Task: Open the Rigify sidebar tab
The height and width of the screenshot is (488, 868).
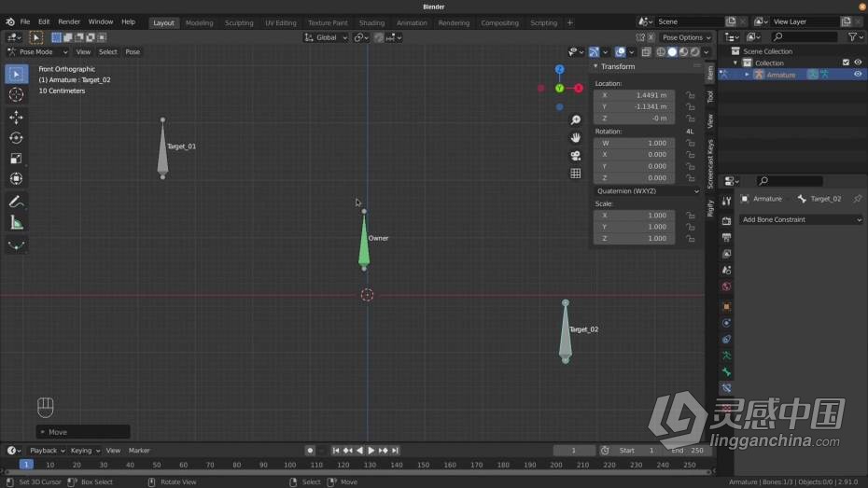Action: coord(710,209)
